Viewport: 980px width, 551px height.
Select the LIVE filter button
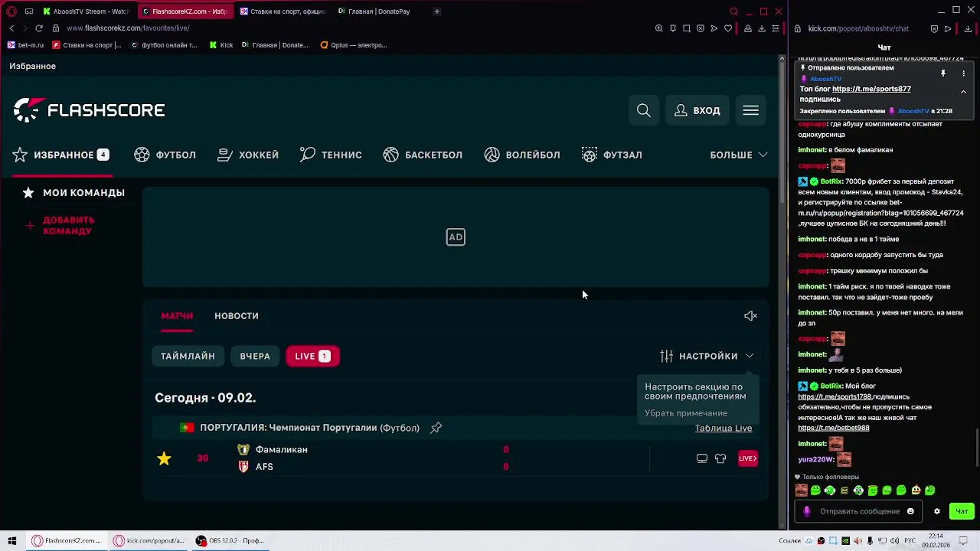click(312, 356)
